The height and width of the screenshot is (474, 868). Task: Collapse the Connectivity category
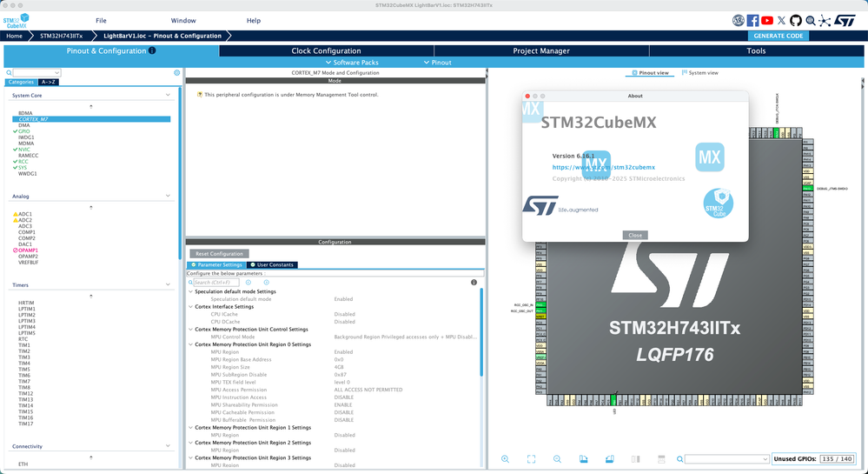point(168,445)
